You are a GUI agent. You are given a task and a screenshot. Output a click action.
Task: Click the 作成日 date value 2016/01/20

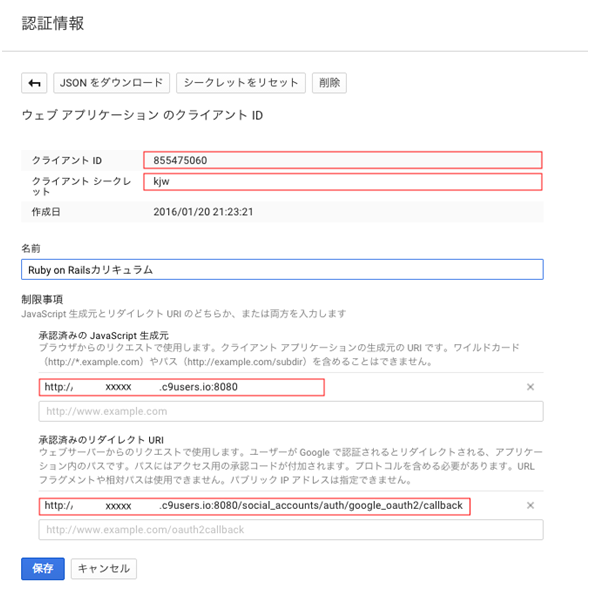(x=203, y=212)
